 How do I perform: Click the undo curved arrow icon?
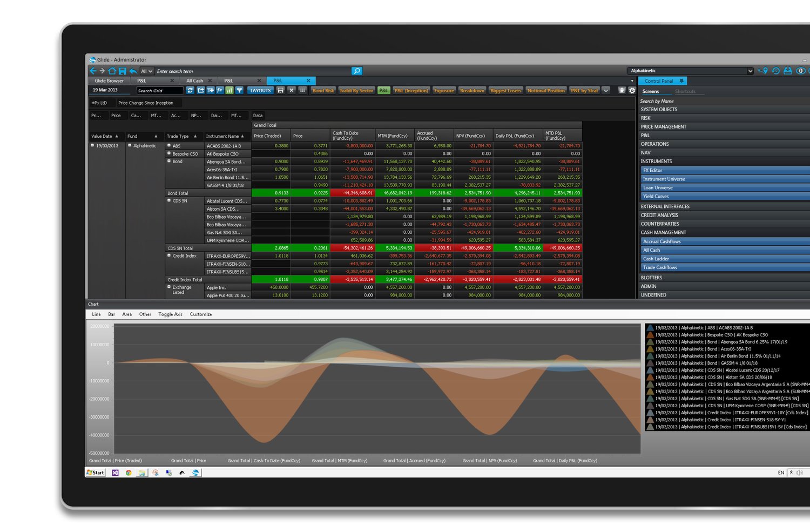coord(133,71)
